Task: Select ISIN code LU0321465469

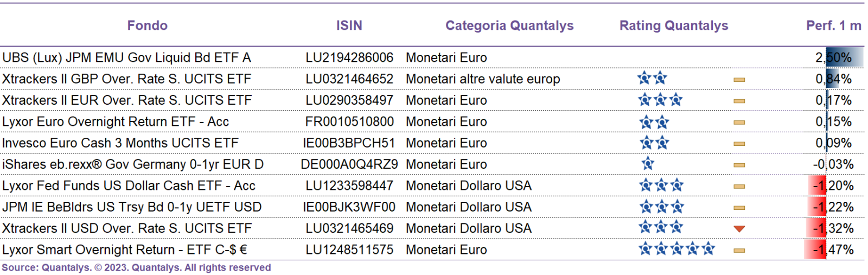Action: (x=349, y=228)
